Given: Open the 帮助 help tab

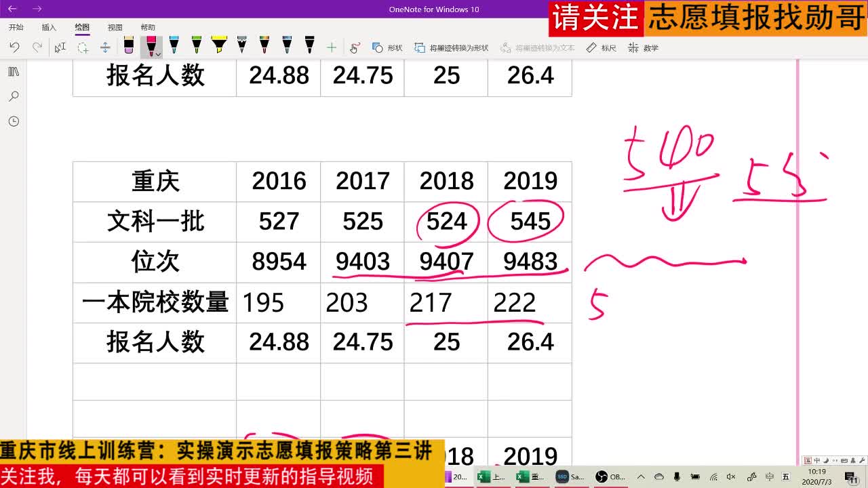Looking at the screenshot, I should point(148,27).
